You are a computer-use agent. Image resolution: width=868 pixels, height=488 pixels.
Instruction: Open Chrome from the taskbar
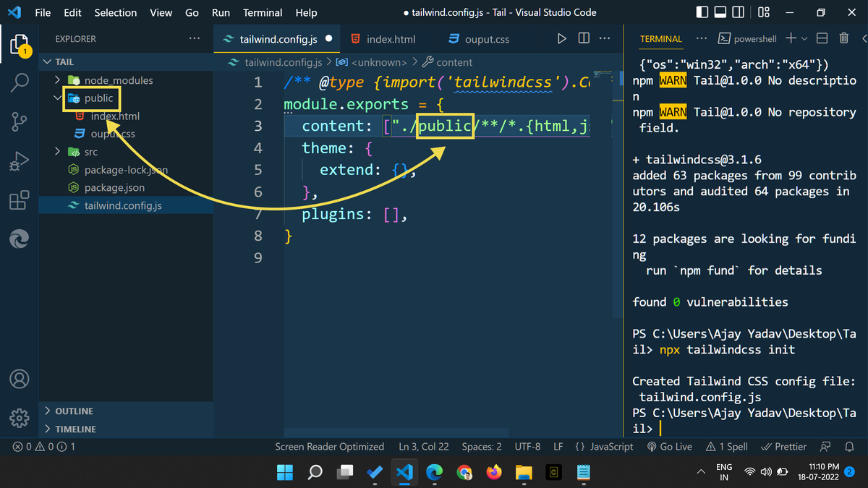464,473
